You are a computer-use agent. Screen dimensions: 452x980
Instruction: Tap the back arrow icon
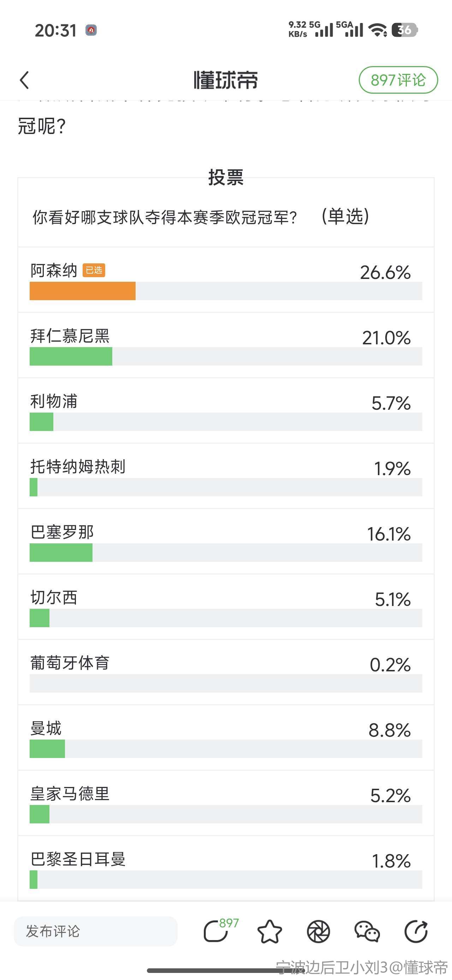coord(24,80)
